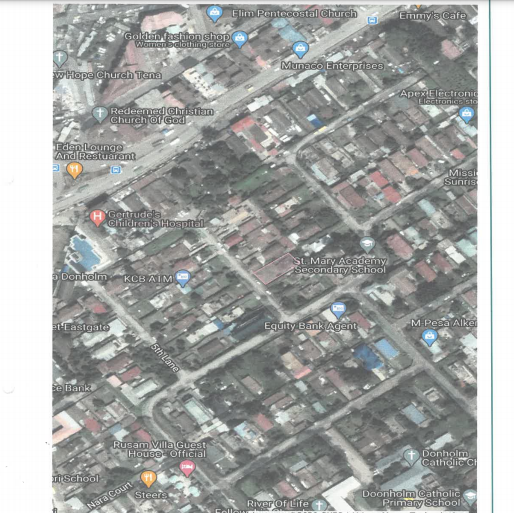Click the "Equity Bank Agent" label
Viewport: 514px width, 513px height.
(310, 326)
